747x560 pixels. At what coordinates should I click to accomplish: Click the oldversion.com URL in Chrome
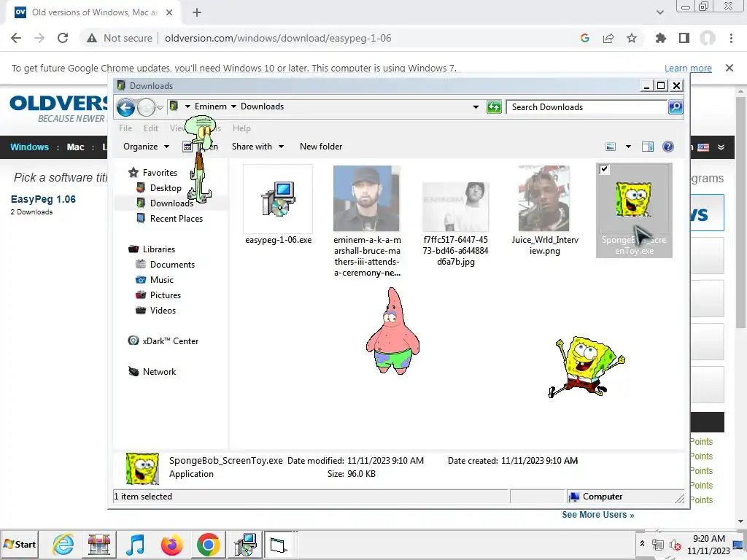pyautogui.click(x=278, y=38)
